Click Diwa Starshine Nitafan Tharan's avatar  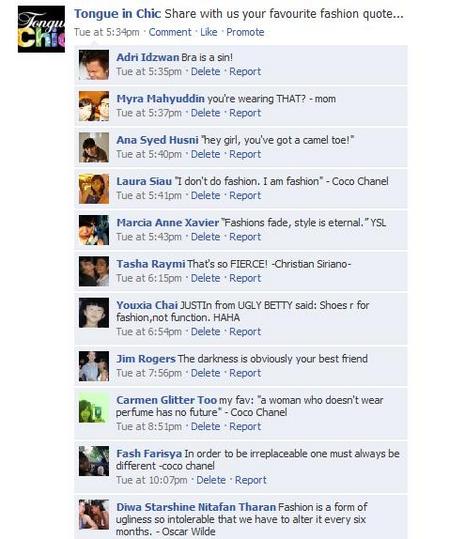pyautogui.click(x=94, y=514)
